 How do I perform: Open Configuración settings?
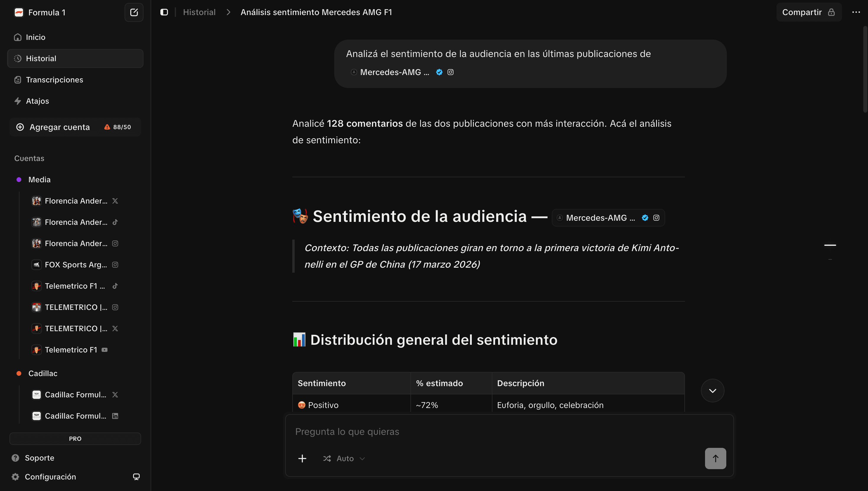[x=44, y=477]
